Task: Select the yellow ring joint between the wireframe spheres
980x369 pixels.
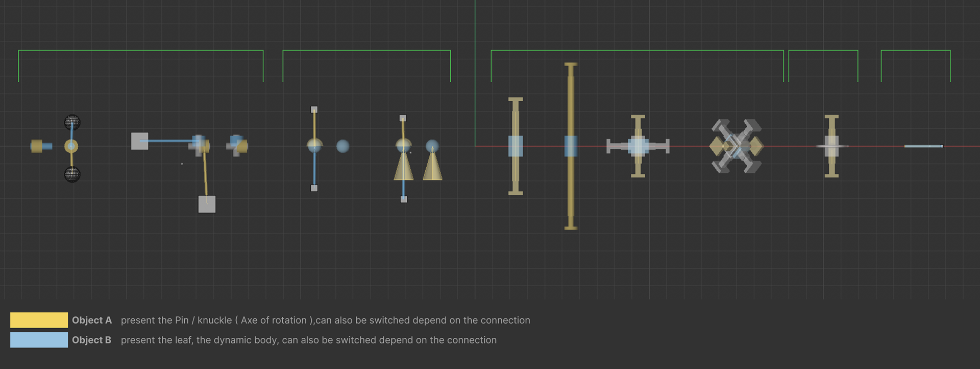Action: [71, 147]
